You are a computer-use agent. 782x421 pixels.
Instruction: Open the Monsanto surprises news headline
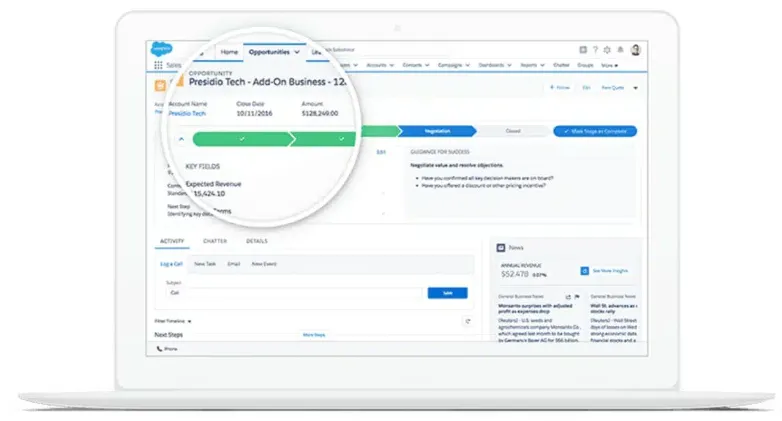pos(535,308)
